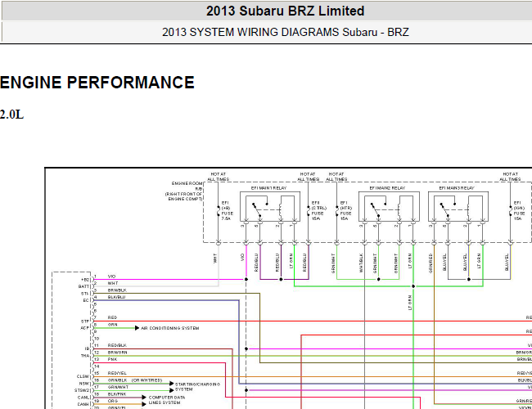Click the "BATT" terminal label

[83, 286]
